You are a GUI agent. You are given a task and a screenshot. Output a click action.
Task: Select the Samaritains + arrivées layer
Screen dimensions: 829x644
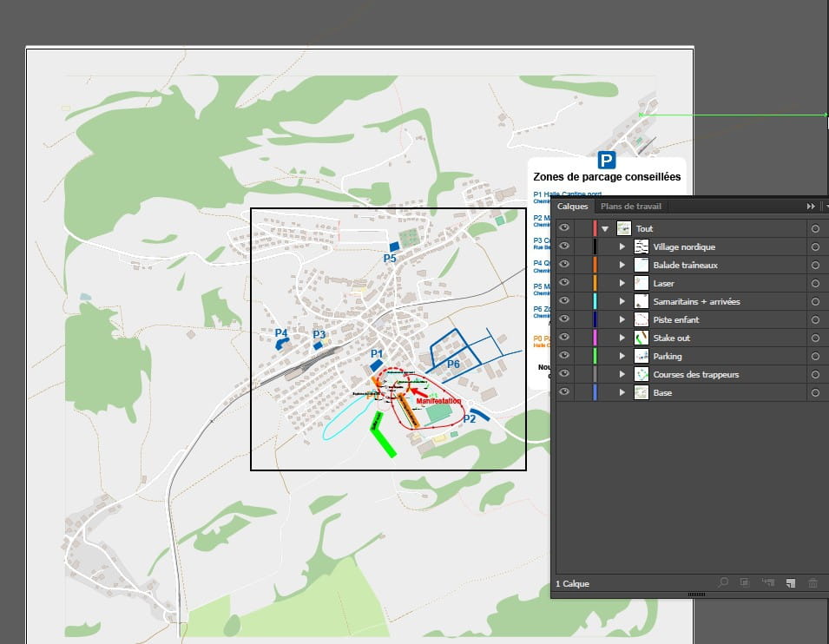click(x=696, y=302)
